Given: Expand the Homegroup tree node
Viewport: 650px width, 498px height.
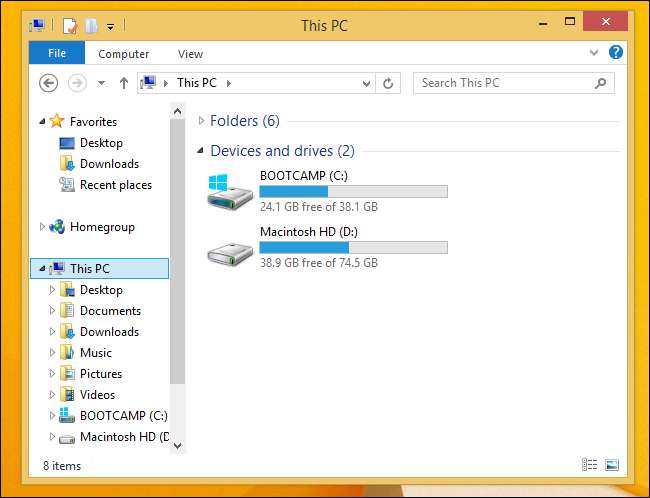Looking at the screenshot, I should (x=42, y=227).
